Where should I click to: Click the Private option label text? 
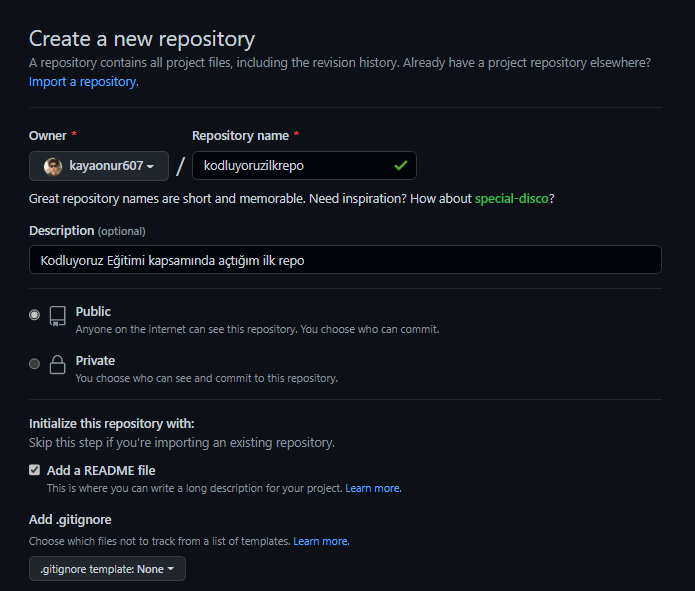(x=95, y=361)
